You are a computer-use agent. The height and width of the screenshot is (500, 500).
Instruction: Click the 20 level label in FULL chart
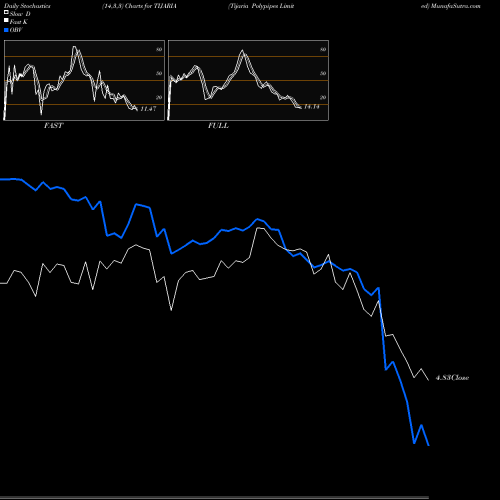point(323,97)
